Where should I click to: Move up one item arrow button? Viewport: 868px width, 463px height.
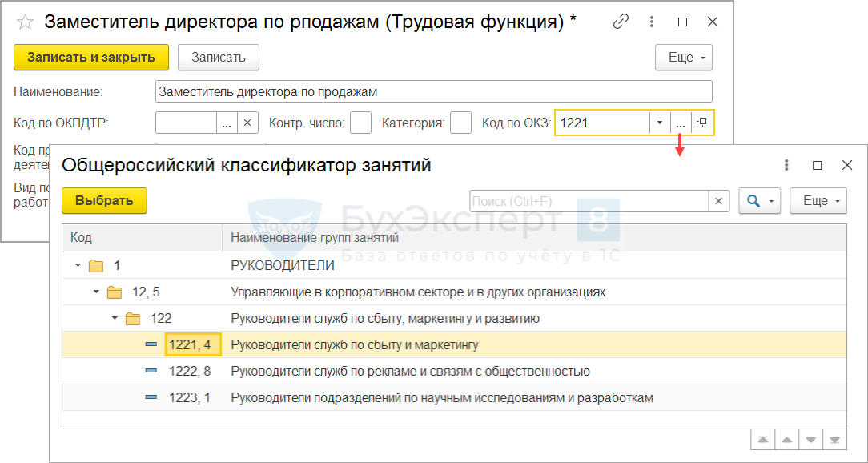click(786, 441)
